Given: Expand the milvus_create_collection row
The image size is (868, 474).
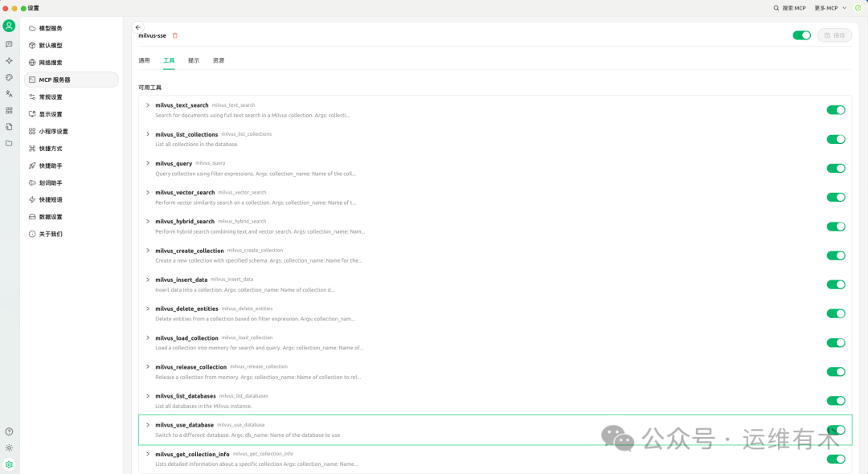Looking at the screenshot, I should (x=148, y=251).
